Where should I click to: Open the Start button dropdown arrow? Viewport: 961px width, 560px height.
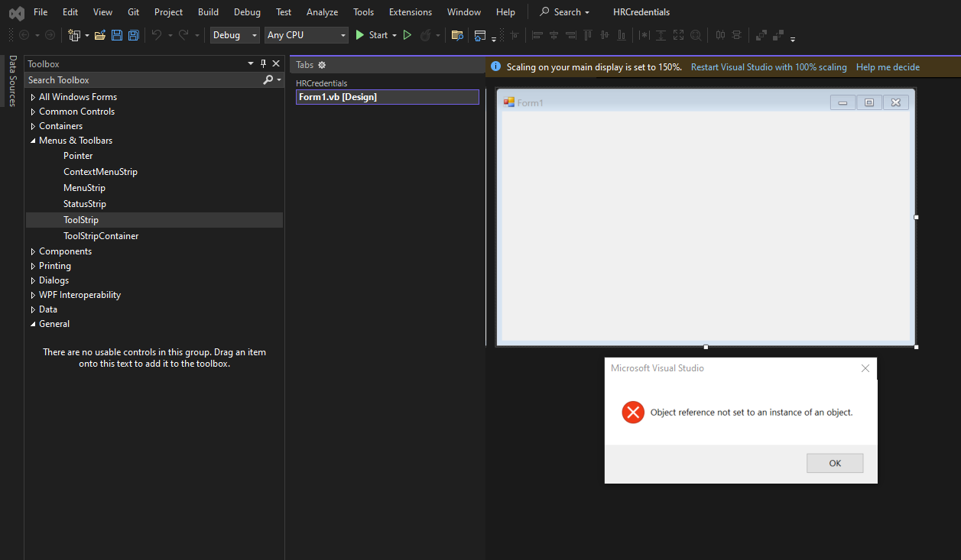(x=394, y=35)
